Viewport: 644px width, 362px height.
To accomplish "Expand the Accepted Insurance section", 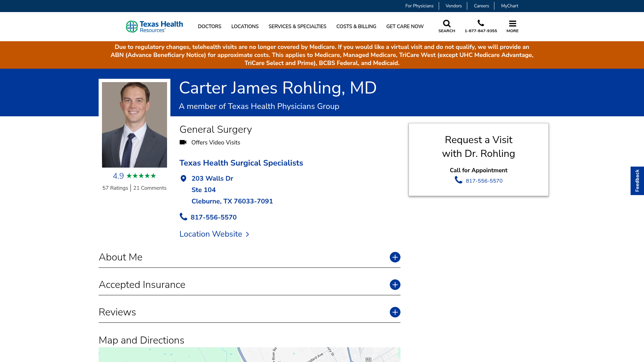I will (x=395, y=285).
